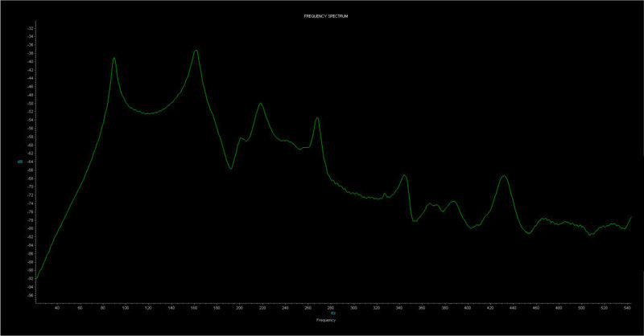Click the Frequency axis caption below chart

pos(326,320)
